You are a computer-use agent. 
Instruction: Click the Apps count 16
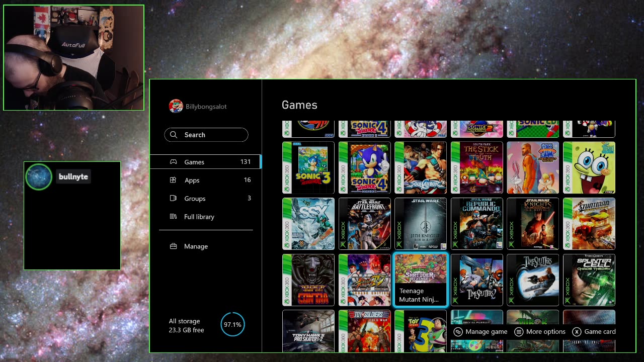click(247, 179)
